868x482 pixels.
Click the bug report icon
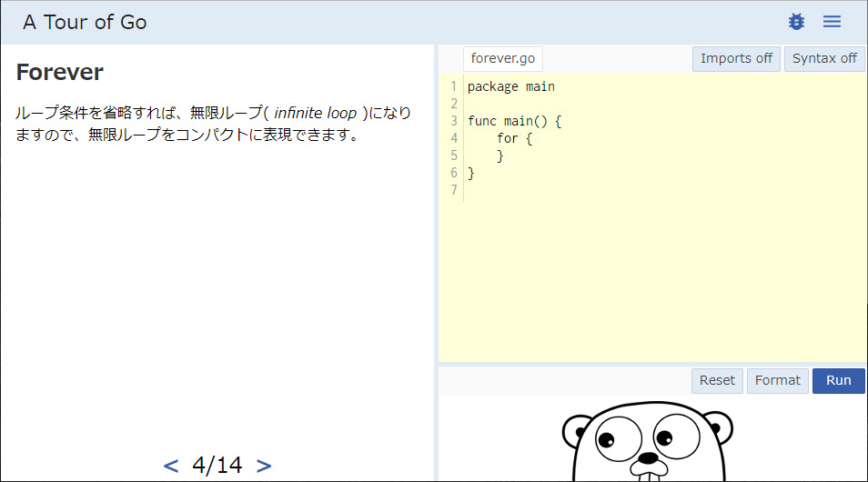click(796, 22)
